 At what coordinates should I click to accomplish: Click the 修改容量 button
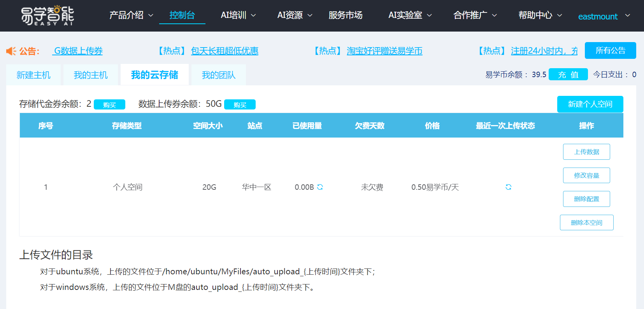tap(586, 175)
